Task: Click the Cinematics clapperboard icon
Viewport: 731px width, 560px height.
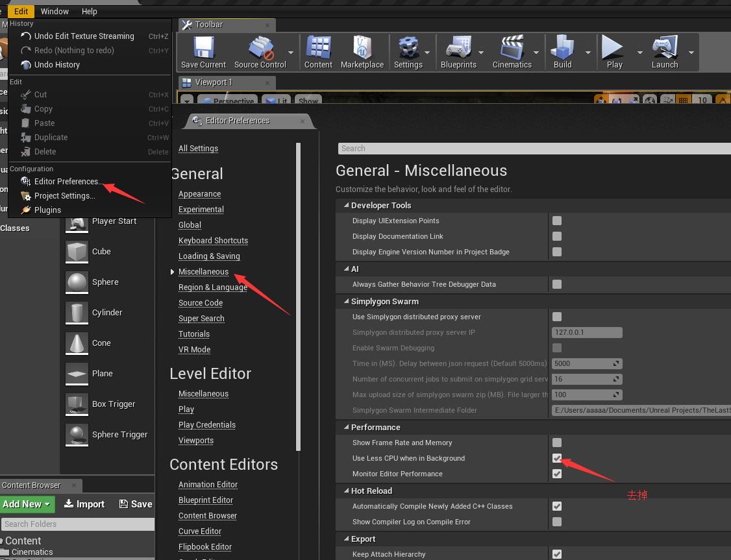Action: click(512, 47)
